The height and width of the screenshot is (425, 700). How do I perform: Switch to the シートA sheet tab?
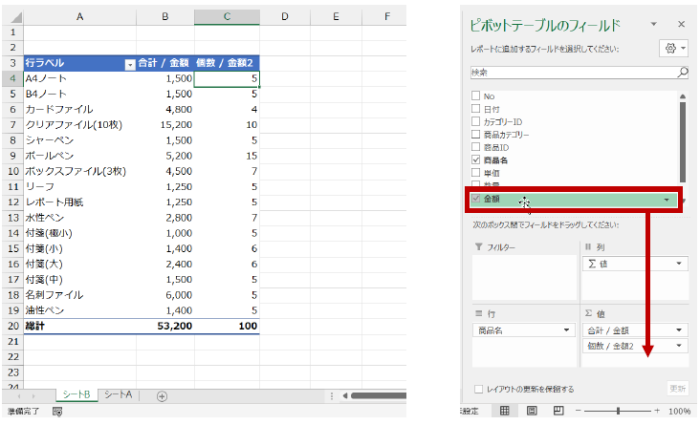(x=118, y=395)
